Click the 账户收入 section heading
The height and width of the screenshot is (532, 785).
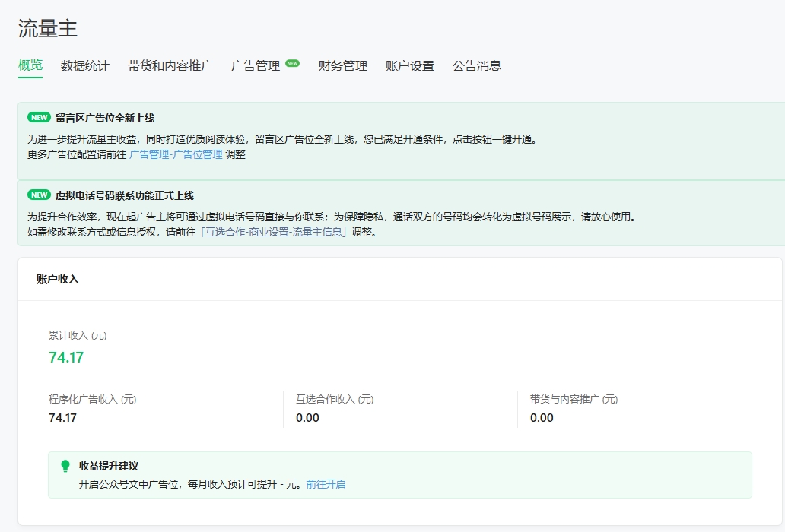coord(58,279)
